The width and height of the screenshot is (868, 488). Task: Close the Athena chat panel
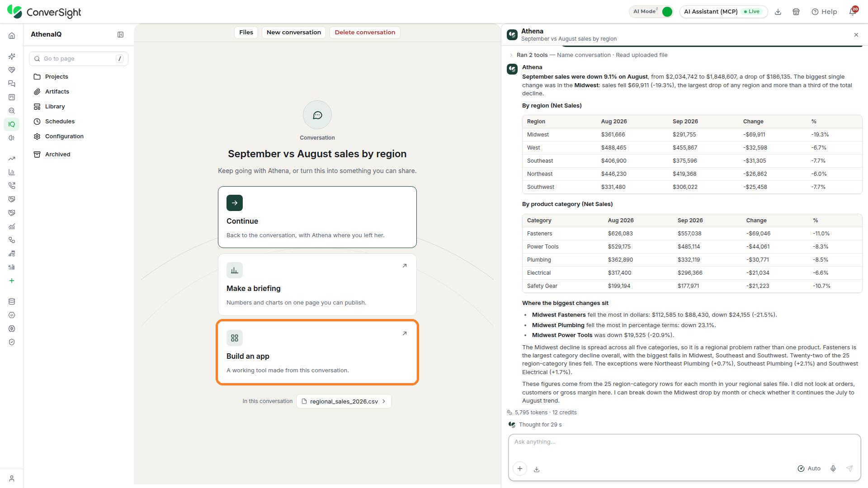click(x=856, y=35)
